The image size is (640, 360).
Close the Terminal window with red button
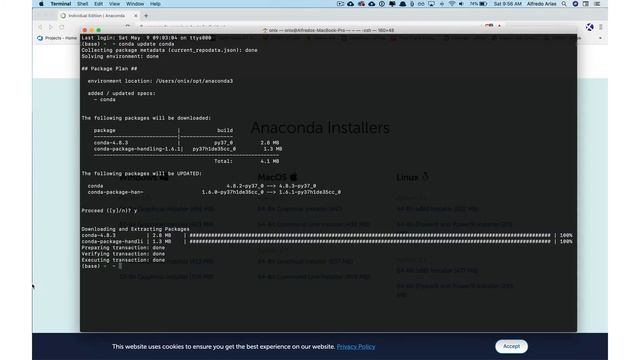coord(84,30)
